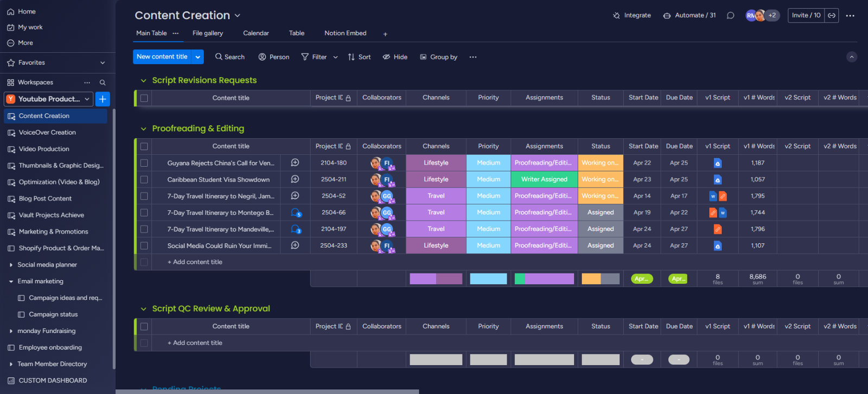
Task: Open the New content title dropdown arrow
Action: [198, 57]
